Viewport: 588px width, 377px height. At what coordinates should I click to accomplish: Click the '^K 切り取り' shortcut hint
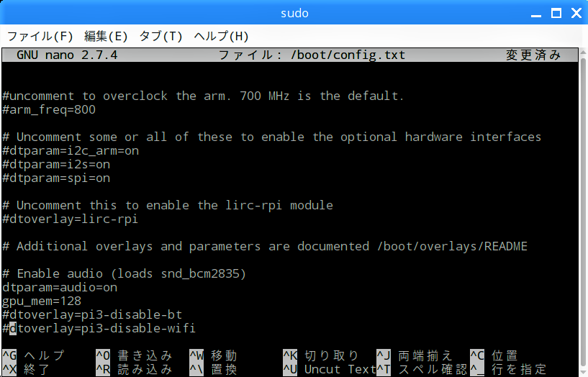pyautogui.click(x=320, y=355)
